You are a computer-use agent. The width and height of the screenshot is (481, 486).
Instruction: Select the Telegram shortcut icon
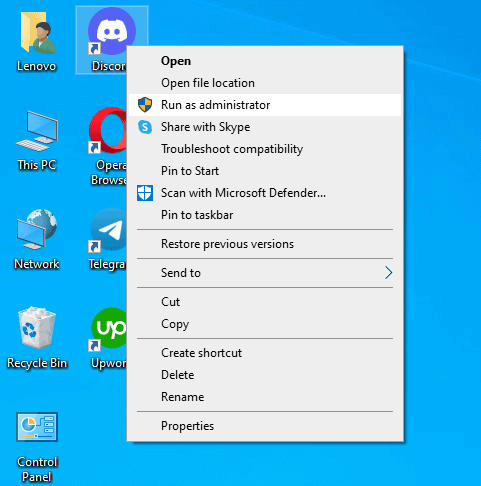point(108,230)
